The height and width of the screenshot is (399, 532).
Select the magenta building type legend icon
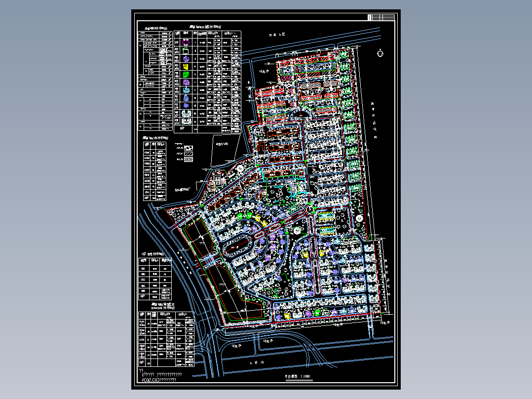[186, 42]
